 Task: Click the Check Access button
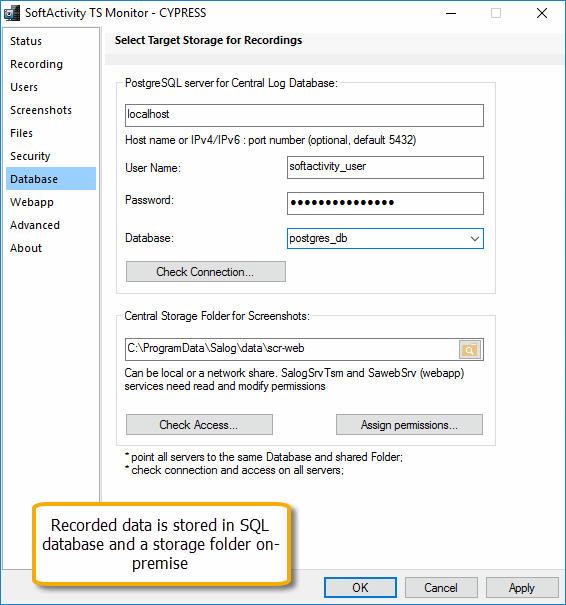point(199,425)
